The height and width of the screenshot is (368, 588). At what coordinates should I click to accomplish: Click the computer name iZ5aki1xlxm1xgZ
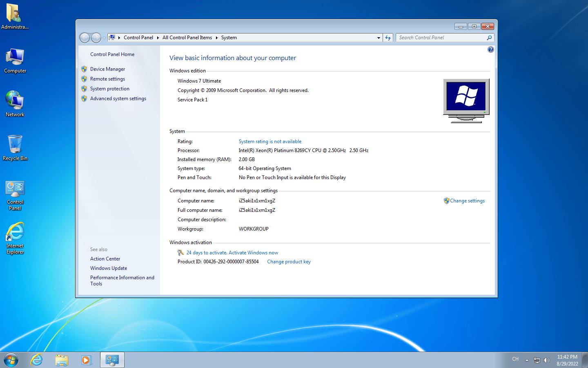(257, 201)
